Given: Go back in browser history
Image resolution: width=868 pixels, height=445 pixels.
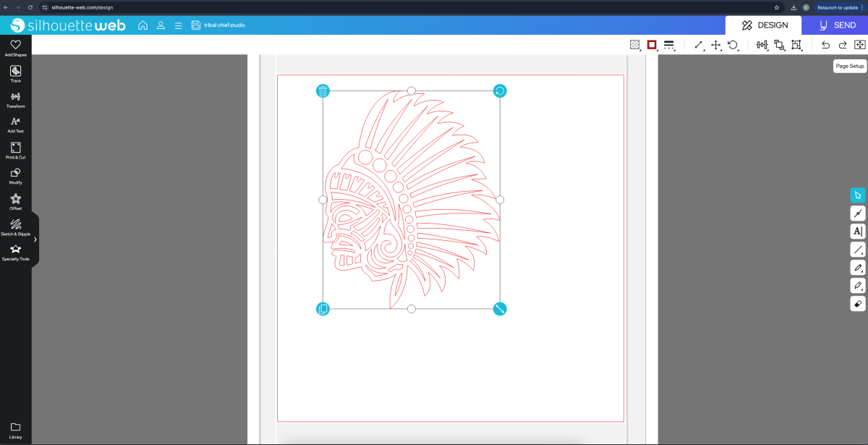Looking at the screenshot, I should (6, 7).
